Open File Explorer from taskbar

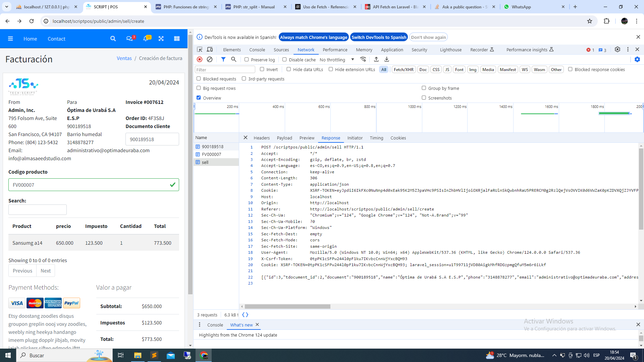point(138,355)
